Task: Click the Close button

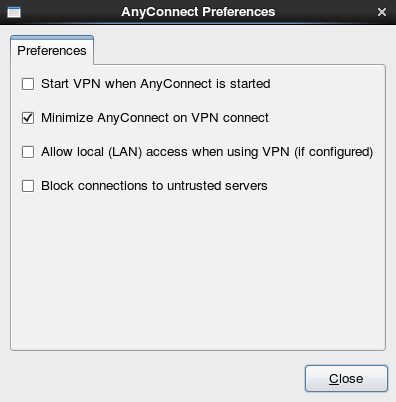Action: (346, 378)
